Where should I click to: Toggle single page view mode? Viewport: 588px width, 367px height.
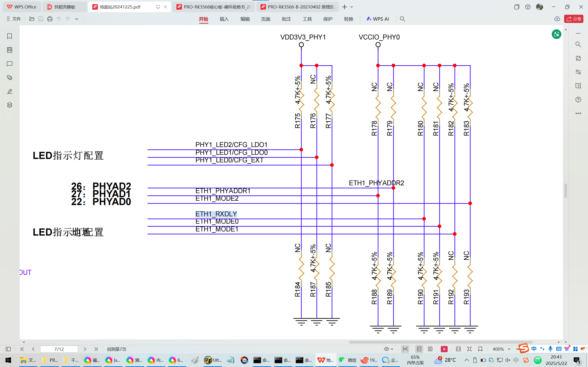coord(419,349)
